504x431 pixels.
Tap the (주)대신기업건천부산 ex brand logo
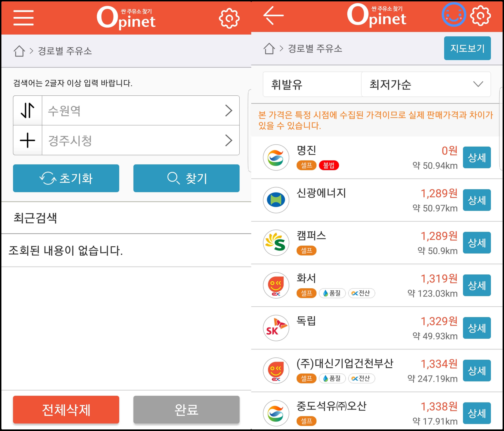click(276, 370)
